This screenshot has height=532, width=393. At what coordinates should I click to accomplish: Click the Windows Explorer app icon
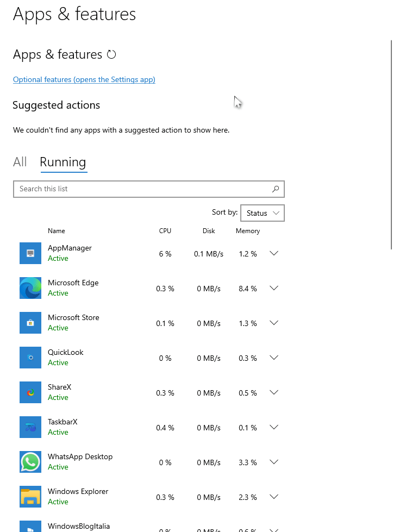point(30,497)
